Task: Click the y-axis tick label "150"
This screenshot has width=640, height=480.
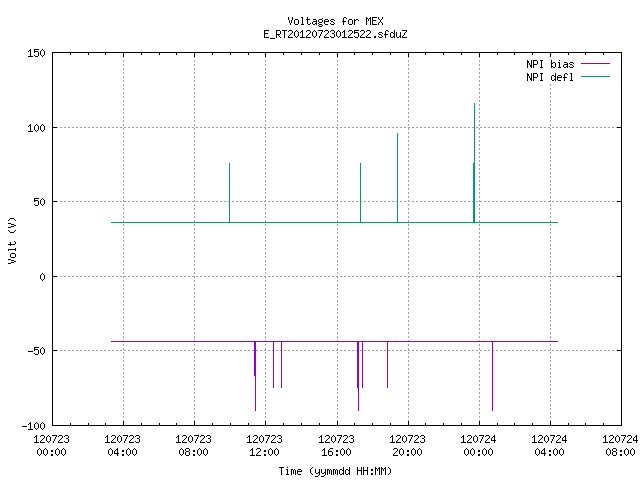Action: [x=36, y=53]
